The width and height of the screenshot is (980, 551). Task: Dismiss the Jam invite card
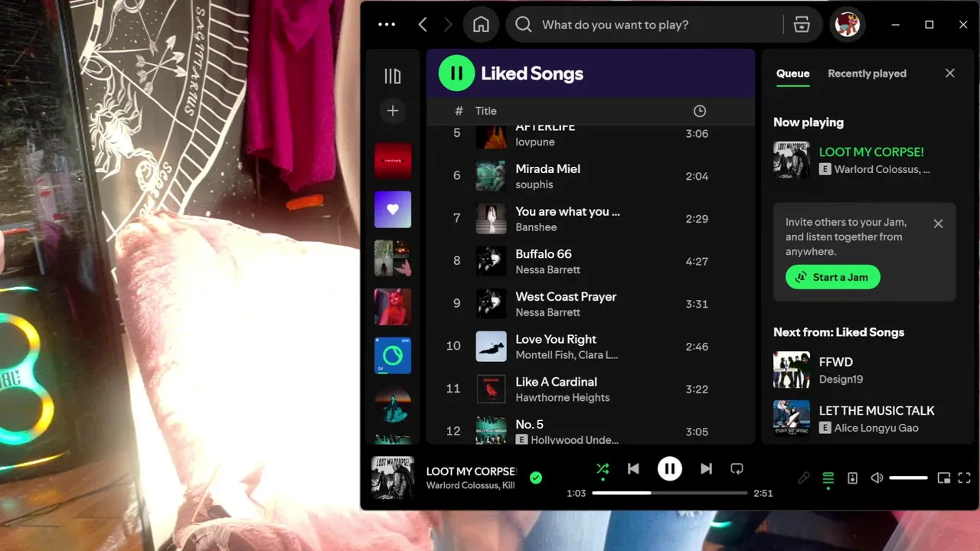tap(938, 223)
